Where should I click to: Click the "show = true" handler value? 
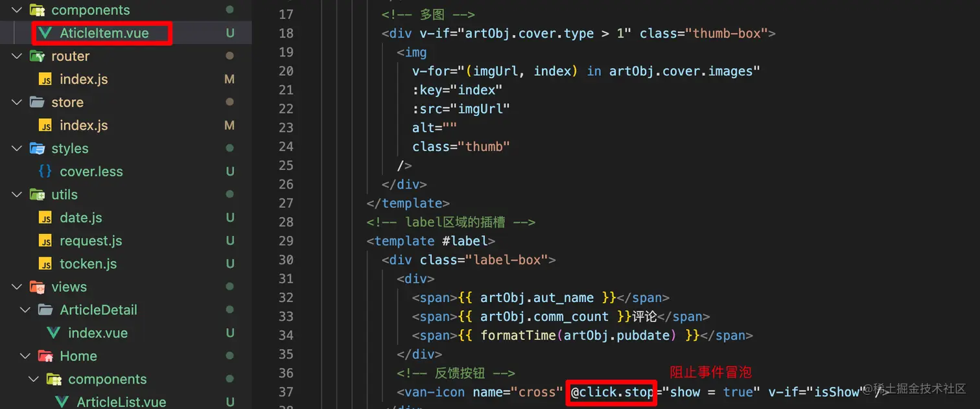tap(710, 391)
